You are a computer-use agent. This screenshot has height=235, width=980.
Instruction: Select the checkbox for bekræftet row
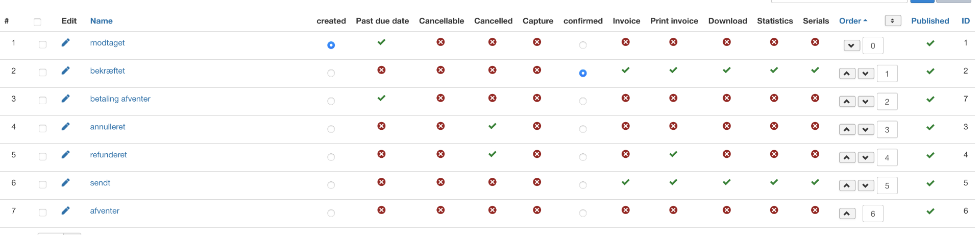tap(42, 73)
